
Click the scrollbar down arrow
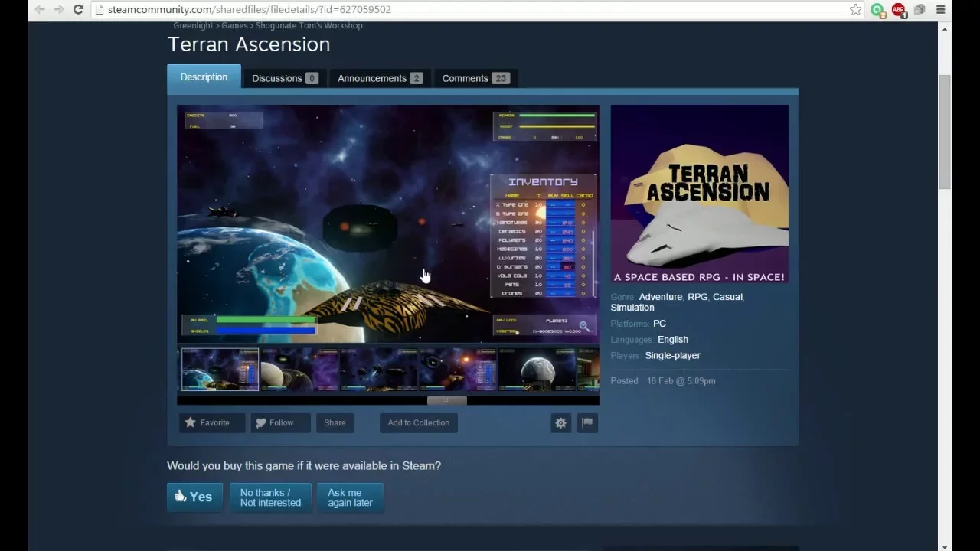[x=945, y=546]
